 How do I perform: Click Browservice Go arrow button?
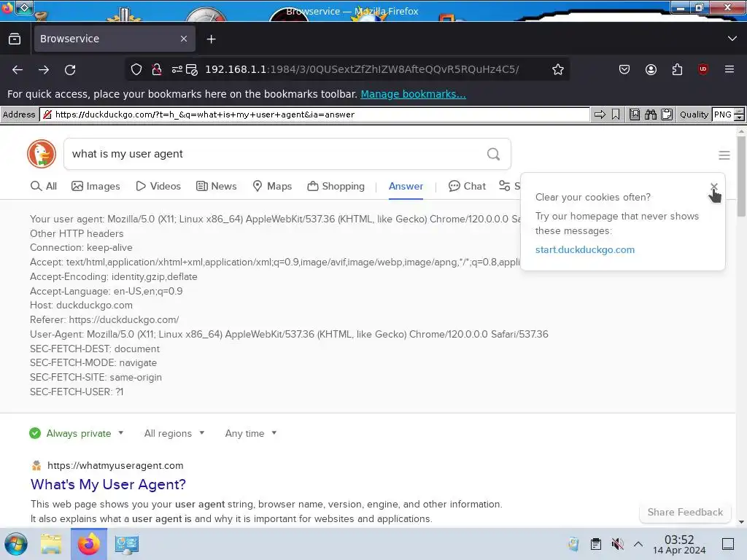(x=600, y=114)
